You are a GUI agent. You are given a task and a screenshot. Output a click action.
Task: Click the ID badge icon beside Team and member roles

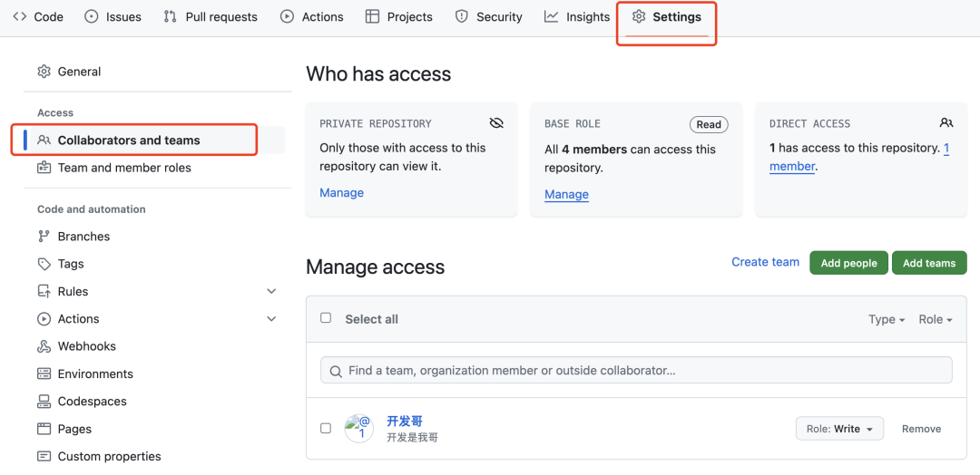(x=44, y=168)
